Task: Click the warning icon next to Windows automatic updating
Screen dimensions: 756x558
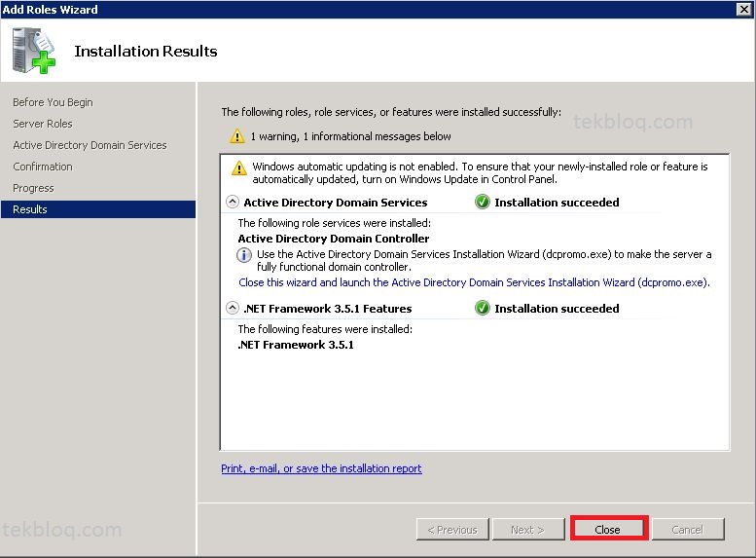Action: tap(239, 167)
